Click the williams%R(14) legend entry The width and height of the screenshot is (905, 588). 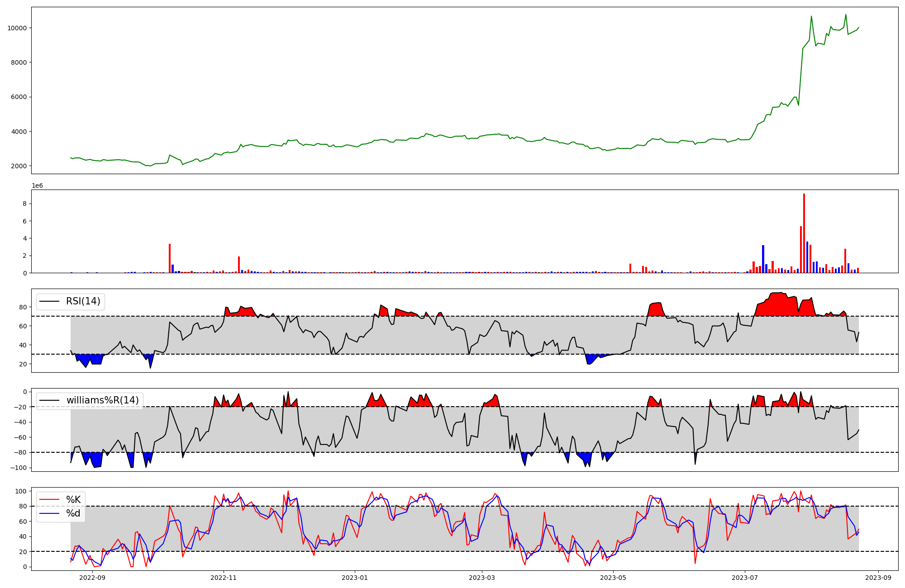point(102,400)
